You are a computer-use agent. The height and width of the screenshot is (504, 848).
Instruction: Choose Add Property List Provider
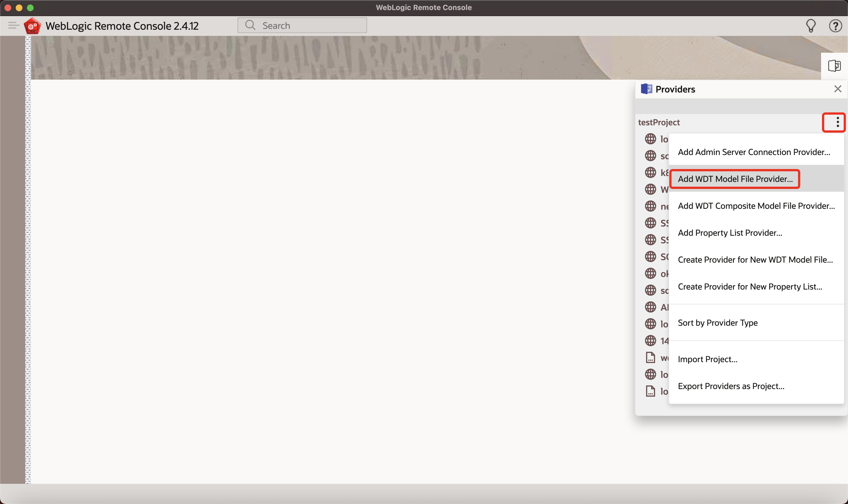730,233
